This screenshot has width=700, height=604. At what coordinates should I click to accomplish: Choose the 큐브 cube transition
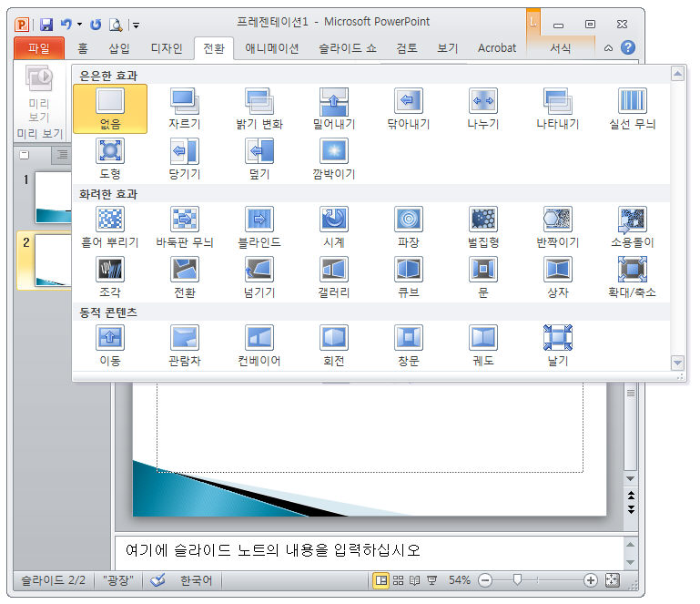click(x=409, y=278)
